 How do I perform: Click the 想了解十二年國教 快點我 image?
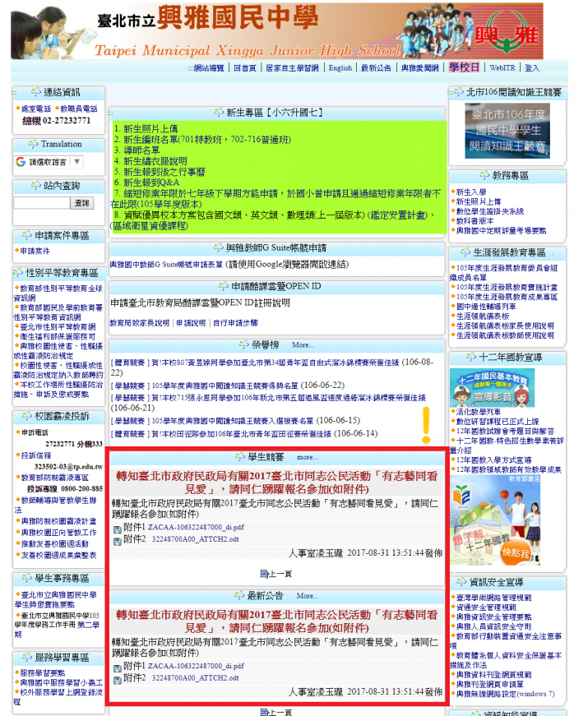tap(495, 520)
